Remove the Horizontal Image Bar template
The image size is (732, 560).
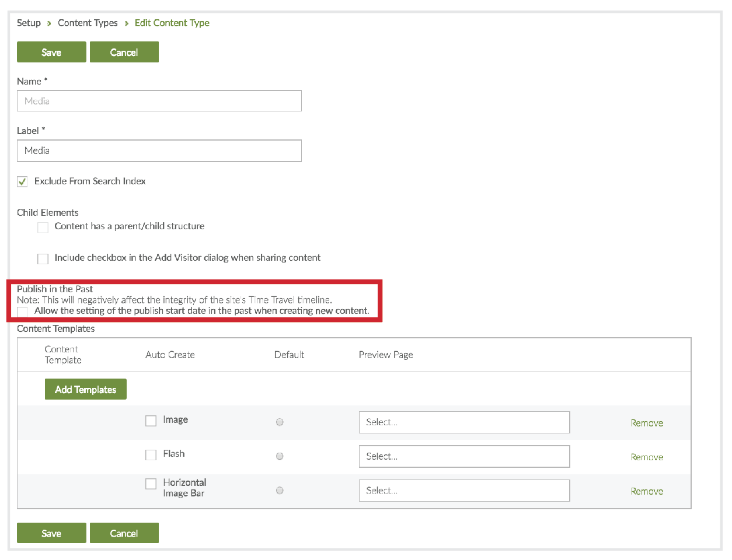click(646, 491)
